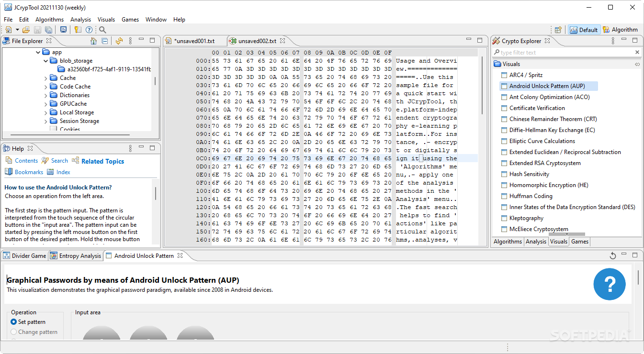Image resolution: width=644 pixels, height=354 pixels.
Task: Click the New File toolbar icon
Action: pyautogui.click(x=8, y=30)
